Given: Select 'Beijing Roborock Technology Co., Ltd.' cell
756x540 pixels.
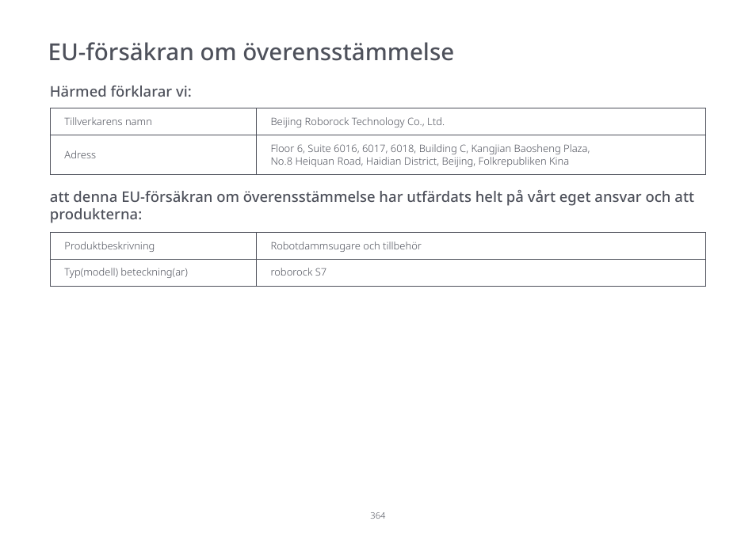Looking at the screenshot, I should (481, 122).
